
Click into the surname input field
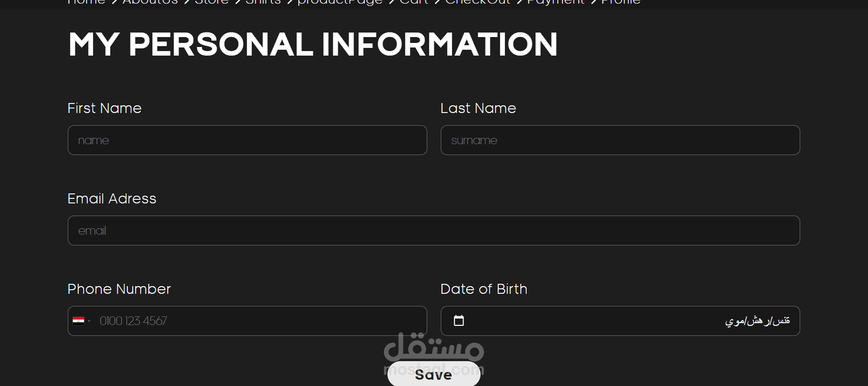[x=620, y=140]
